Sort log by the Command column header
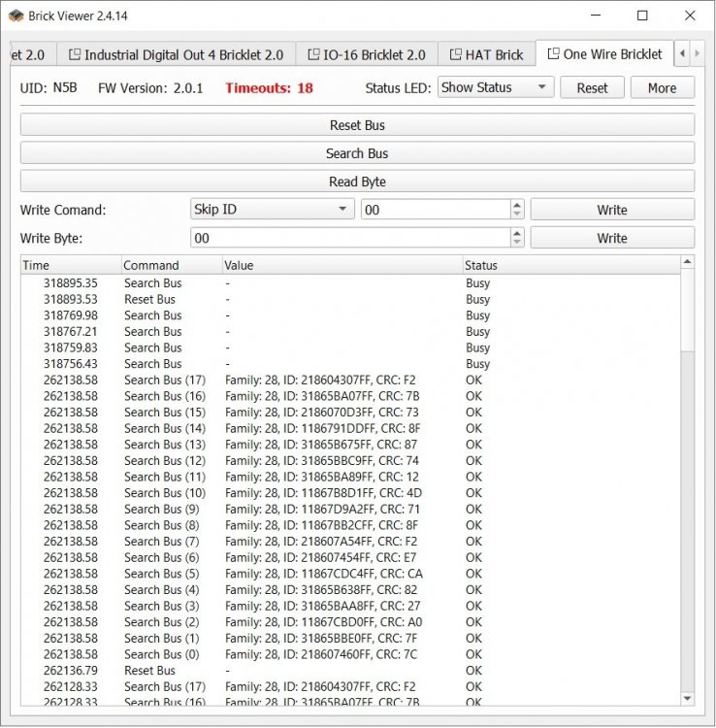 (171, 265)
